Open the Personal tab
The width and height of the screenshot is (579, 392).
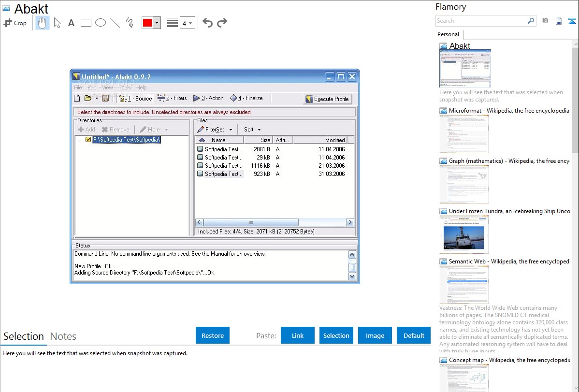448,34
